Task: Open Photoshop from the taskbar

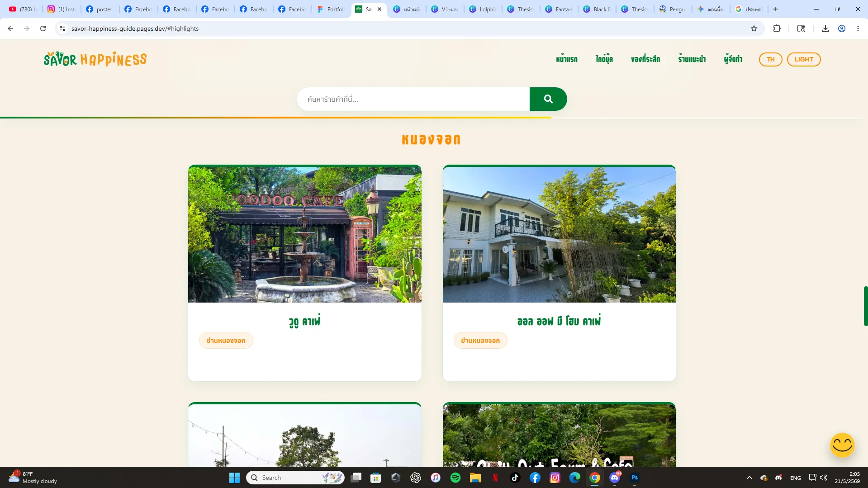Action: pos(635,478)
